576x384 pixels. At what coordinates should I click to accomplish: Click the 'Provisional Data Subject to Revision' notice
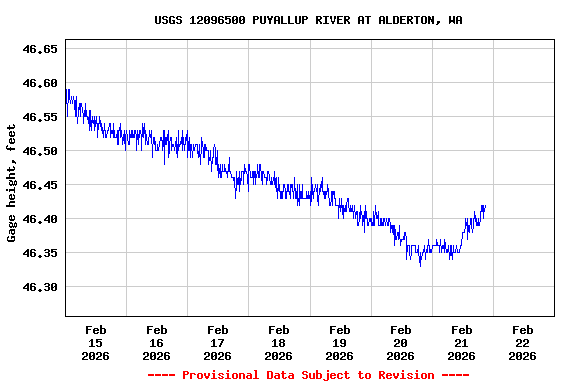(x=308, y=375)
